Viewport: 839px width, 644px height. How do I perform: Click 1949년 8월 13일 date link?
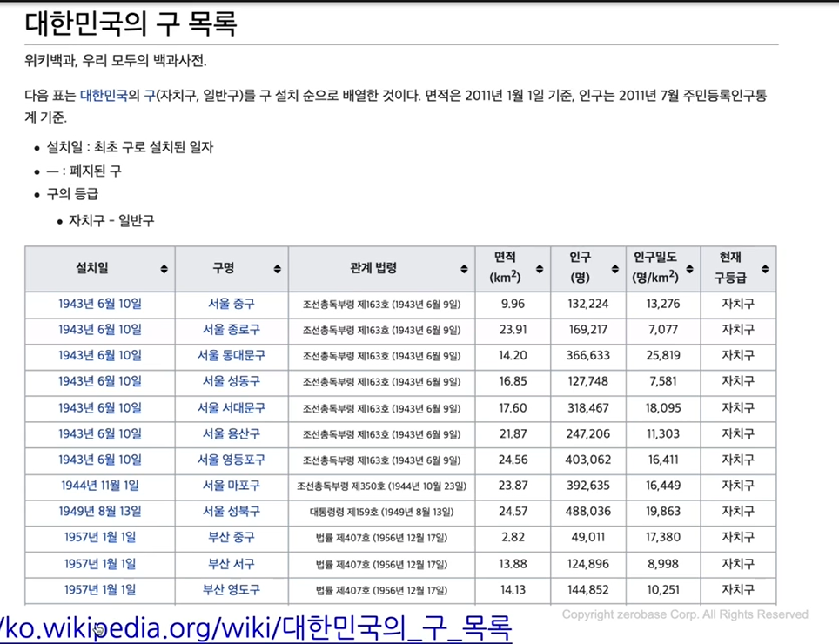coord(100,512)
